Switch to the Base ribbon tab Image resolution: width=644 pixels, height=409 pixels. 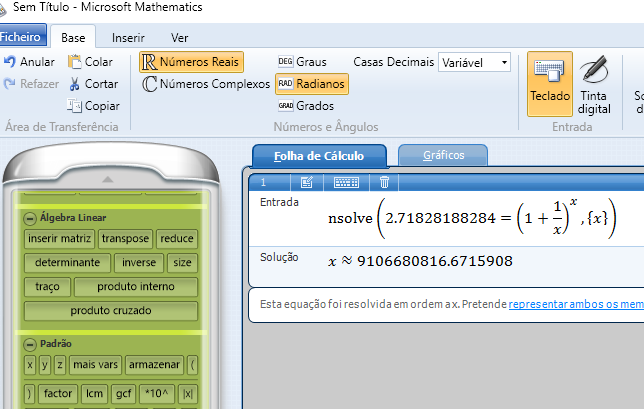pyautogui.click(x=73, y=38)
